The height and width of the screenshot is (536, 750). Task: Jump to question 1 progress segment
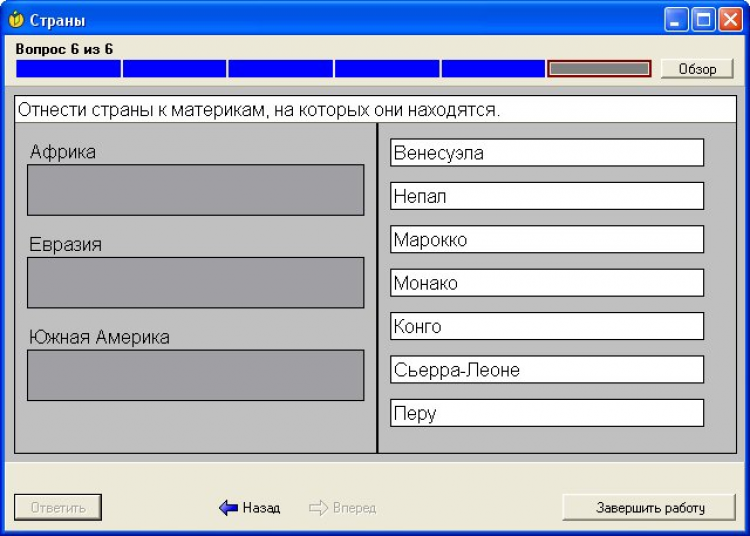click(68, 69)
